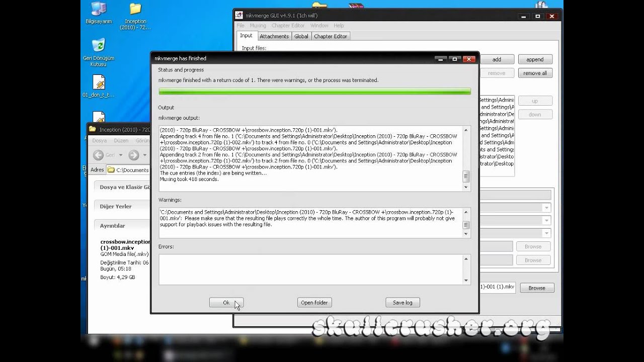
Task: Click the Open folder button
Action: 314,303
